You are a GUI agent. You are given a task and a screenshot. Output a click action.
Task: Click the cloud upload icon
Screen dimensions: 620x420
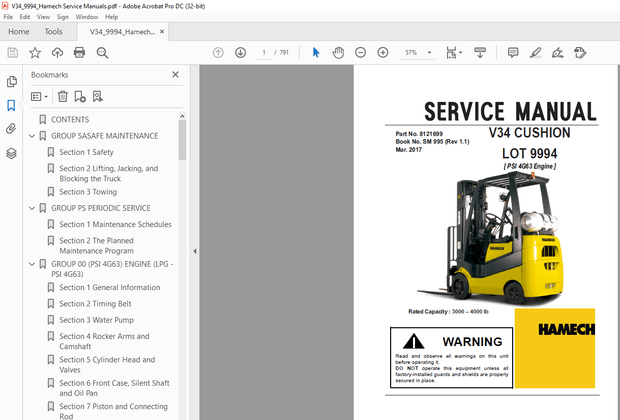coord(57,53)
